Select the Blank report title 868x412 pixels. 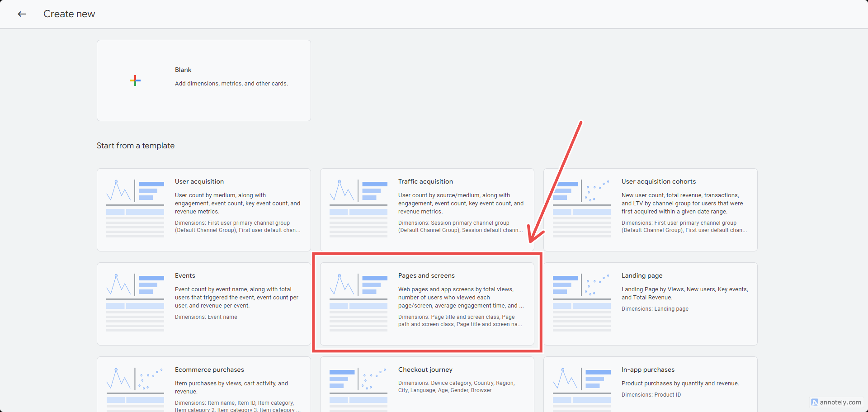(183, 70)
